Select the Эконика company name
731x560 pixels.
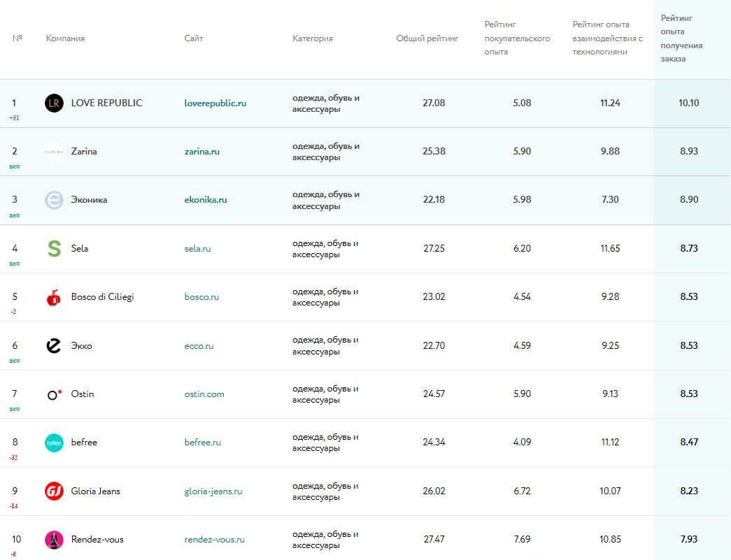point(89,200)
